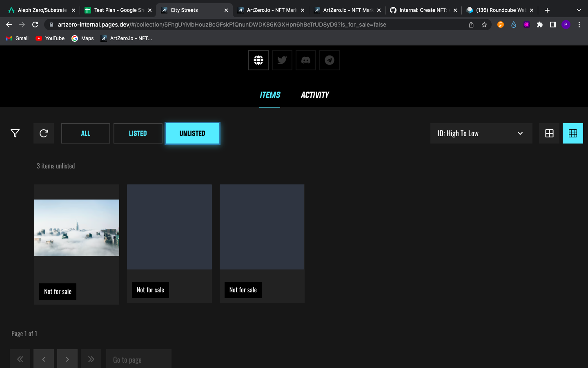Screen dimensions: 588x368
Task: Expand the Chrome browser menu
Action: (579, 25)
